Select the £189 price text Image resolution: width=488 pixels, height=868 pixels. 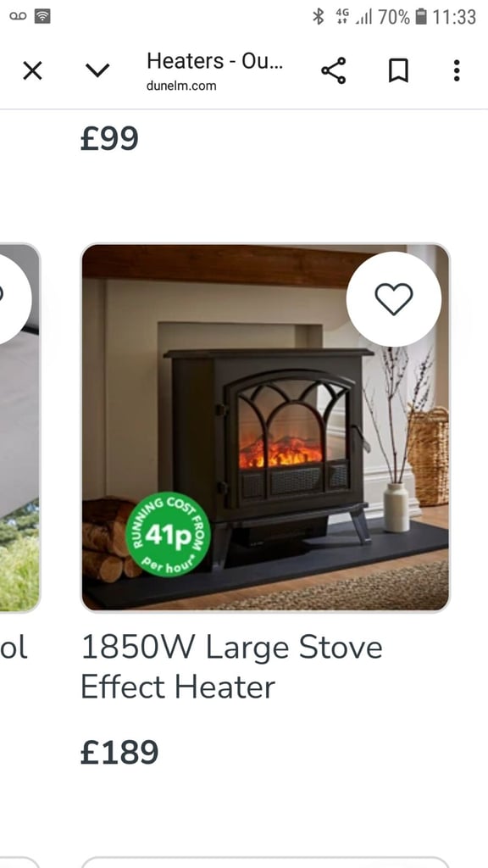pyautogui.click(x=119, y=752)
